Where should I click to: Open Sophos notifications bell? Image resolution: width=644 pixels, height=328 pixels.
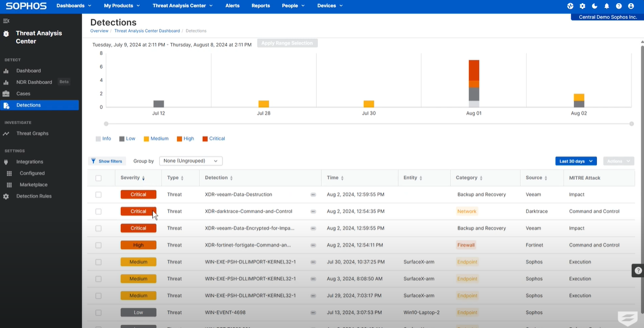606,6
